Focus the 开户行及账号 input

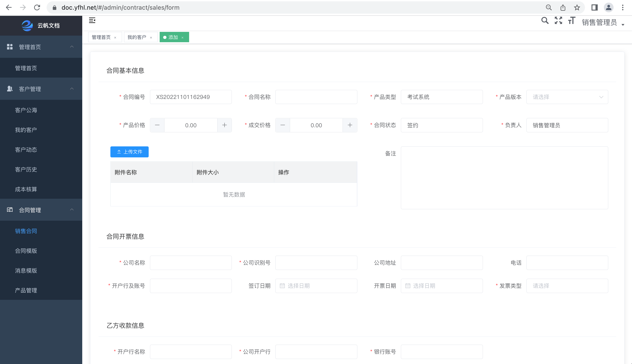pyautogui.click(x=191, y=286)
